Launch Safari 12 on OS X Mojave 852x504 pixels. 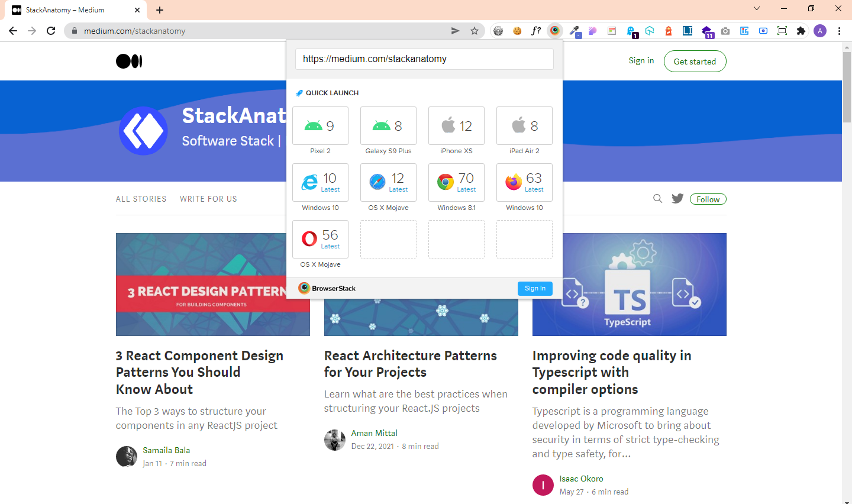click(388, 182)
